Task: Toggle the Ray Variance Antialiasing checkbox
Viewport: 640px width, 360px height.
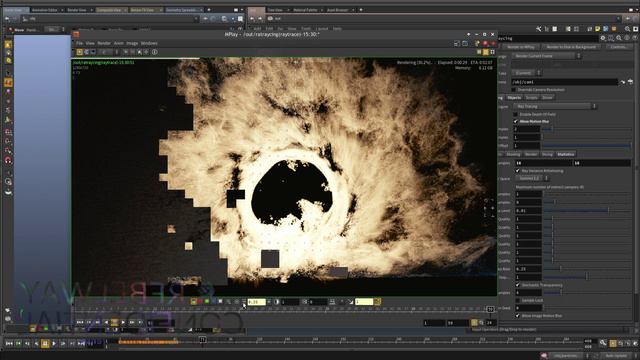Action: coord(518,171)
